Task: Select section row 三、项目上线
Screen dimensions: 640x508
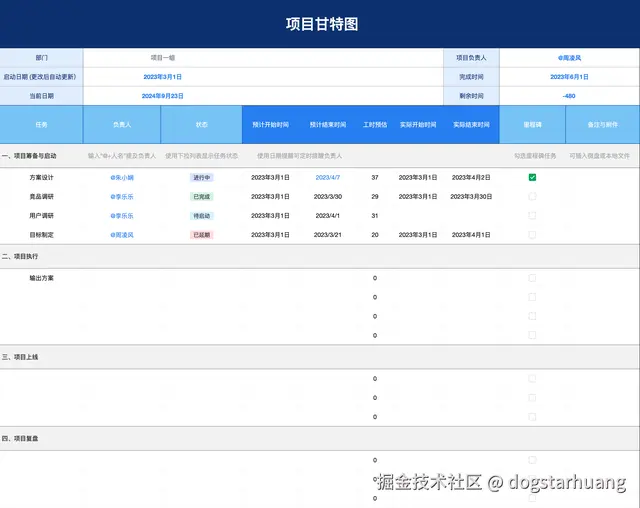Action: (320, 357)
